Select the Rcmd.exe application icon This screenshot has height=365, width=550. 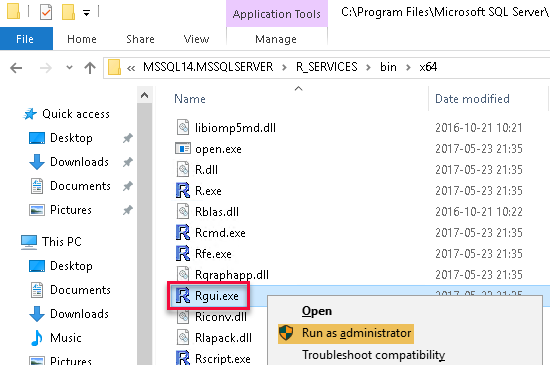pos(182,232)
